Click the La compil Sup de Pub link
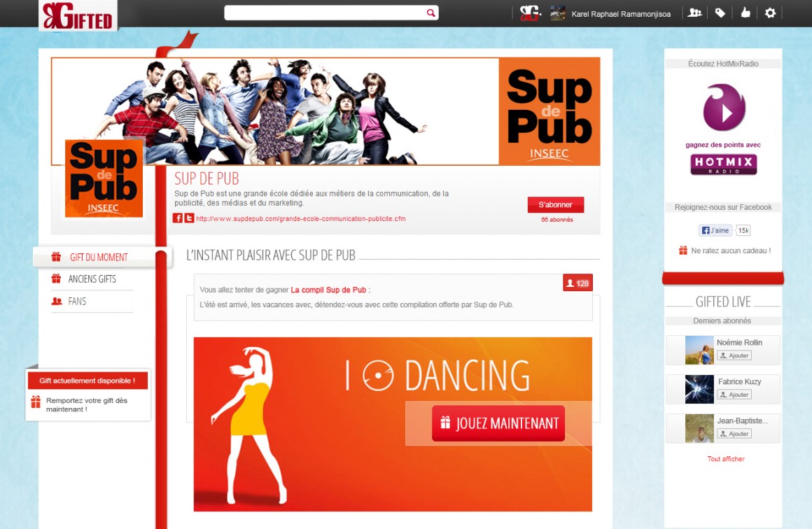 [x=328, y=290]
